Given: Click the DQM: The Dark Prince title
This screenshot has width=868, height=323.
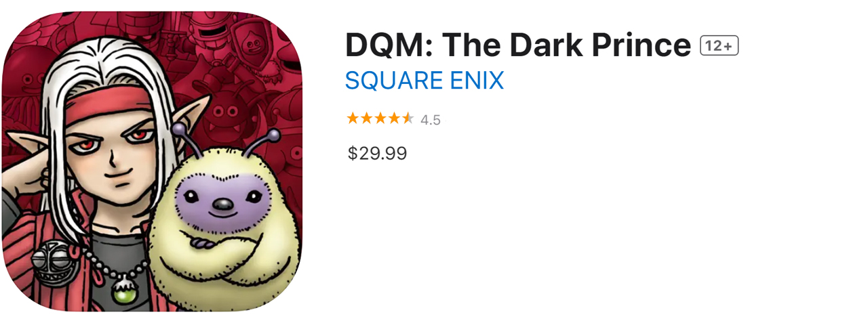Looking at the screenshot, I should 518,45.
